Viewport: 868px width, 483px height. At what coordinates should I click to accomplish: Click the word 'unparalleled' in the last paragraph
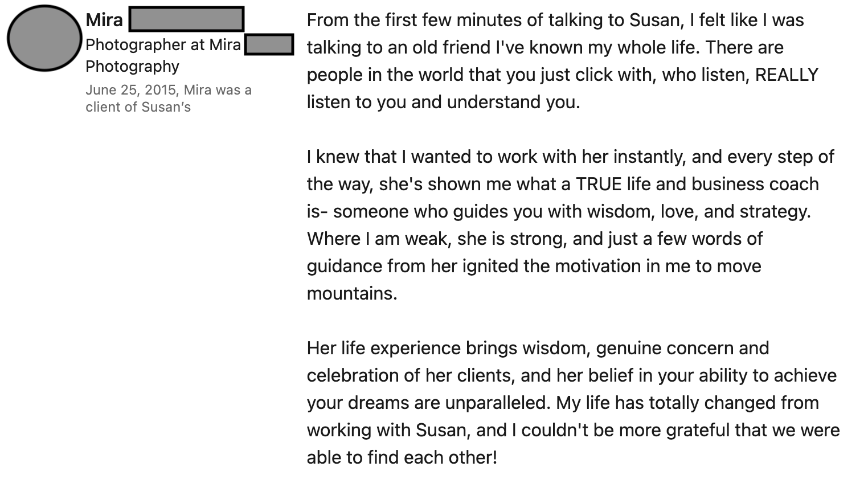497,403
